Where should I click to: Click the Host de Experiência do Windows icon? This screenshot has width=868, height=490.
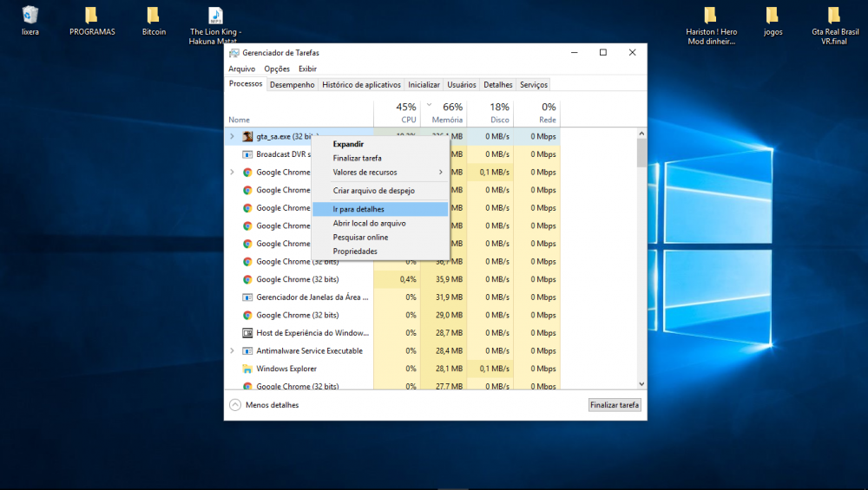point(247,333)
